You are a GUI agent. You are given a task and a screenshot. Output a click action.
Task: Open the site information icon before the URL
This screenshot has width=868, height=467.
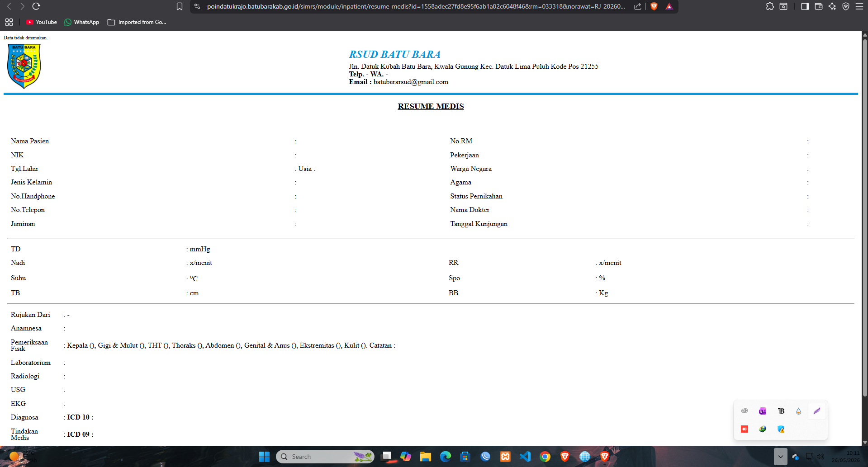(197, 6)
